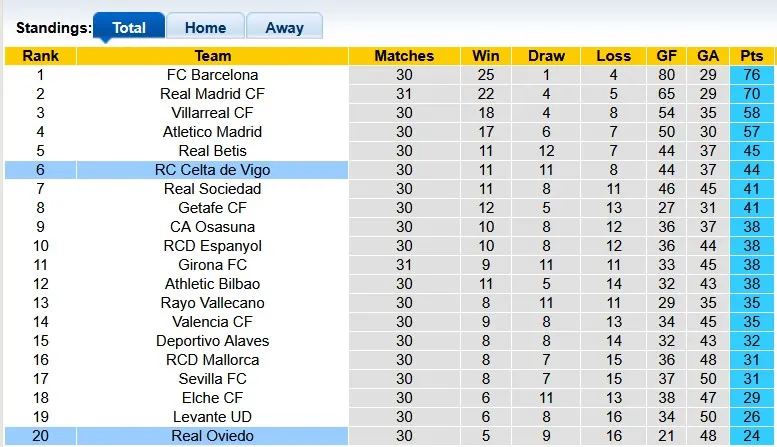Click the Rank column header
777x447 pixels.
[x=40, y=56]
